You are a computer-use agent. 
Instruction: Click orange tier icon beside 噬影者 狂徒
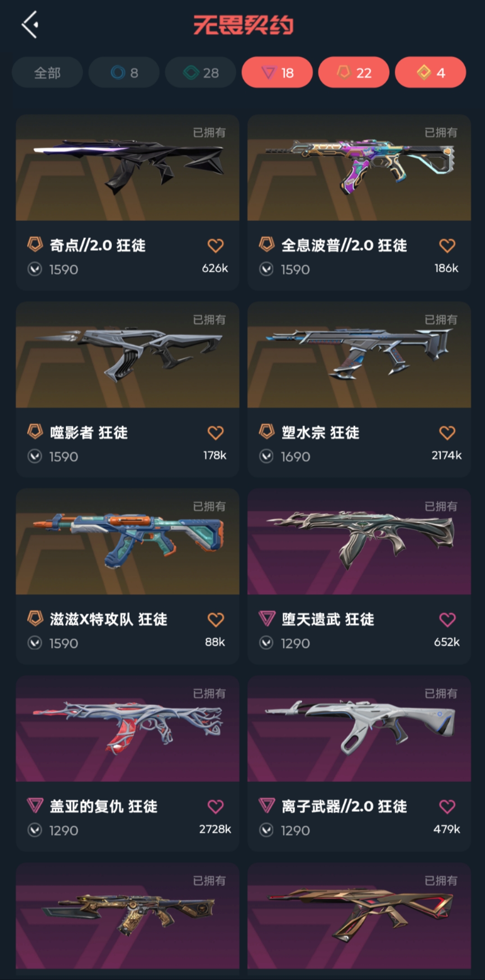[35, 432]
